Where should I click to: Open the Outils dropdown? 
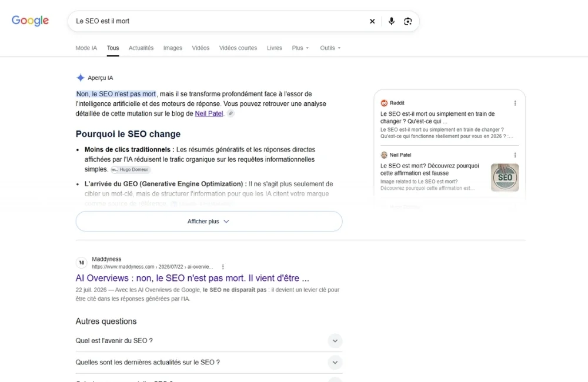[x=330, y=48]
